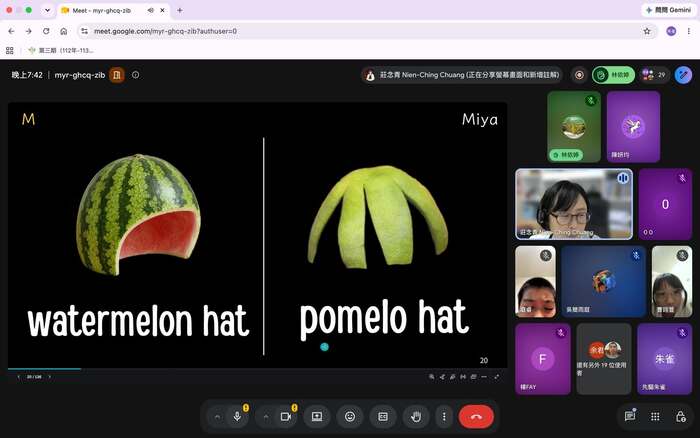This screenshot has height=438, width=700.
Task: Click the Gemini button in Chrome
Action: coord(668,10)
